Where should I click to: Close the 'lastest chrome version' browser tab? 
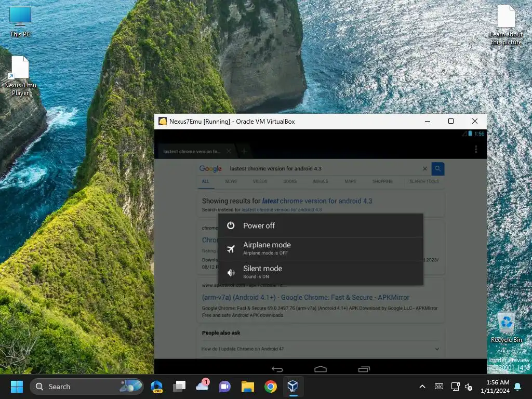(229, 151)
